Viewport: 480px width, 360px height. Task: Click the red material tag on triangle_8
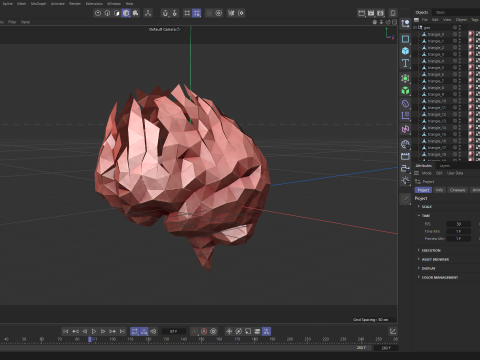471,87
